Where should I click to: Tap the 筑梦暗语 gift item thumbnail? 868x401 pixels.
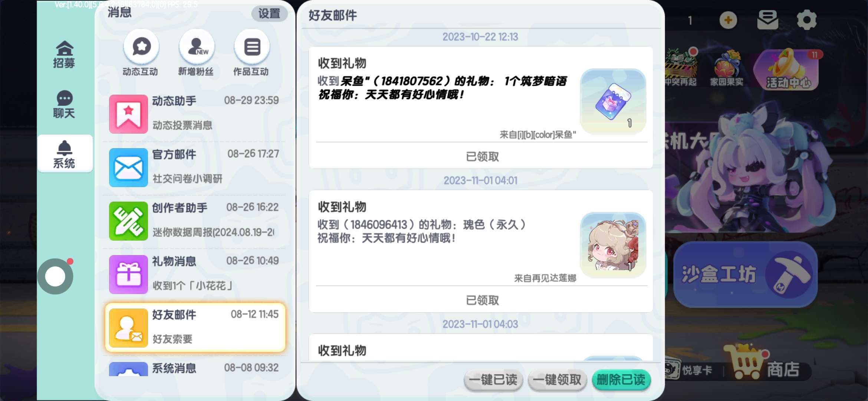[613, 101]
